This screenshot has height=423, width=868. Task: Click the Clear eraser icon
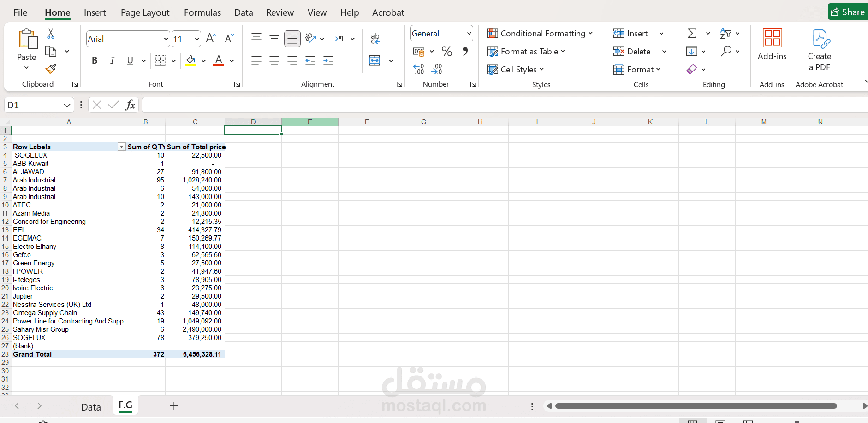tap(692, 69)
